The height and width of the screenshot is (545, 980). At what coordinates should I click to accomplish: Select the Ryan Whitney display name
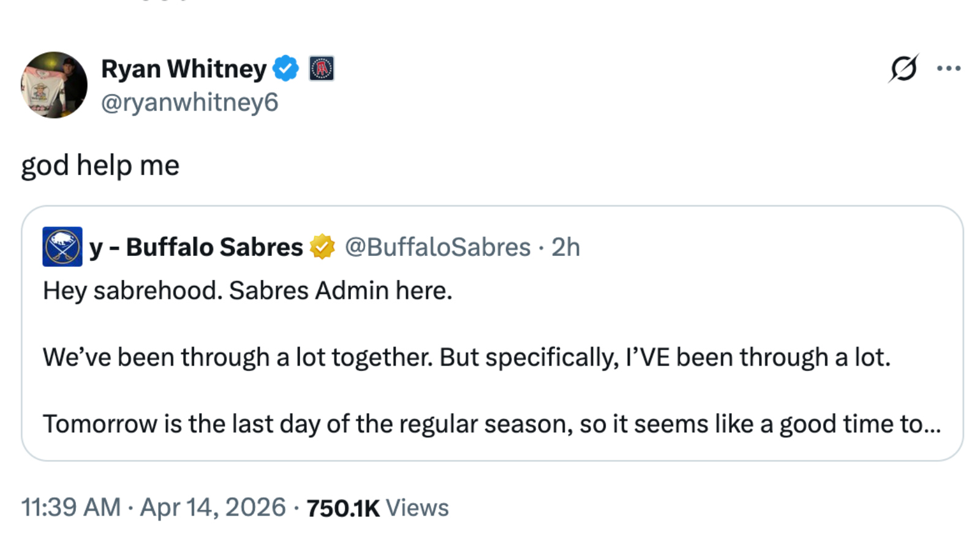(183, 69)
